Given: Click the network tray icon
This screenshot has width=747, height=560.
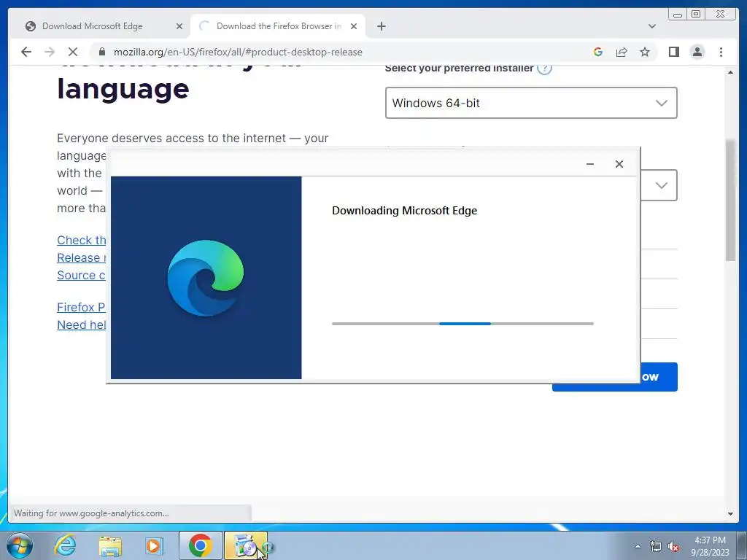Looking at the screenshot, I should (656, 546).
